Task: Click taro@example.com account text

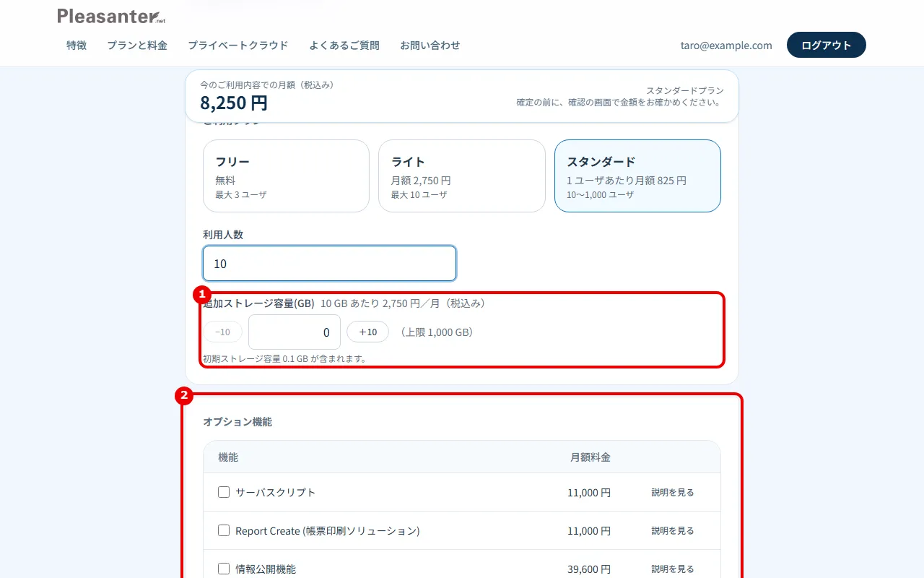Action: point(726,45)
